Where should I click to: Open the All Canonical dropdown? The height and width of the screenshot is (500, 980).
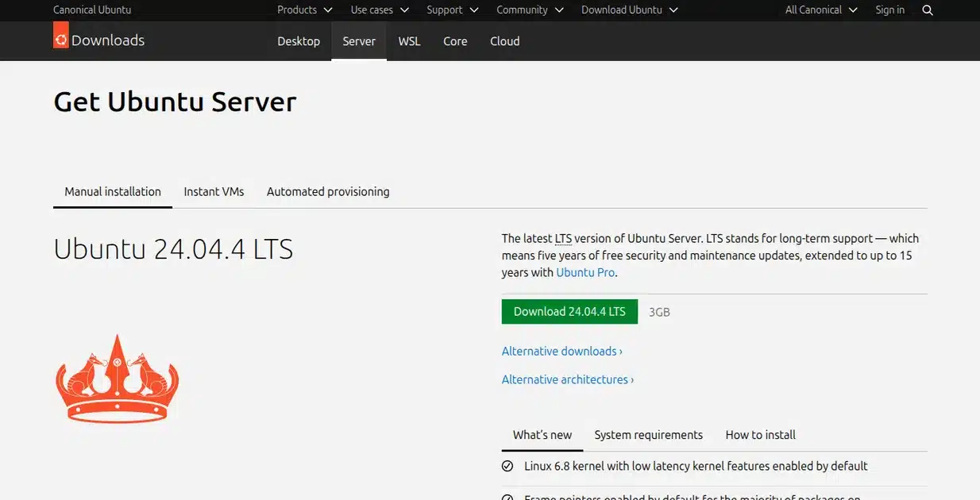tap(821, 10)
